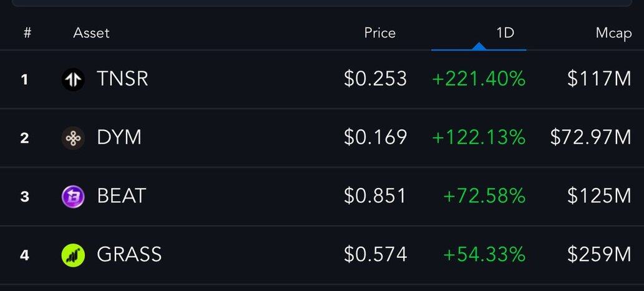
Task: Click the GRASS market cap $259M
Action: [x=599, y=254]
